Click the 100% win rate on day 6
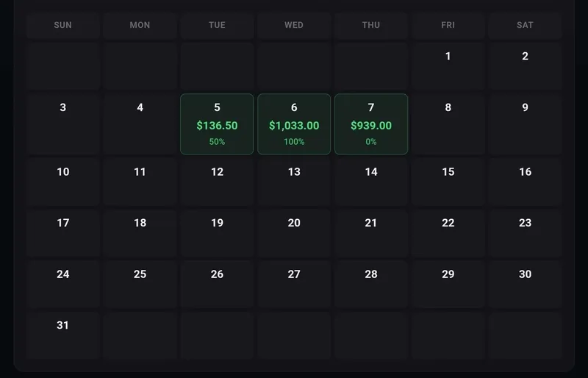Viewport: 588px width, 378px height. click(294, 142)
